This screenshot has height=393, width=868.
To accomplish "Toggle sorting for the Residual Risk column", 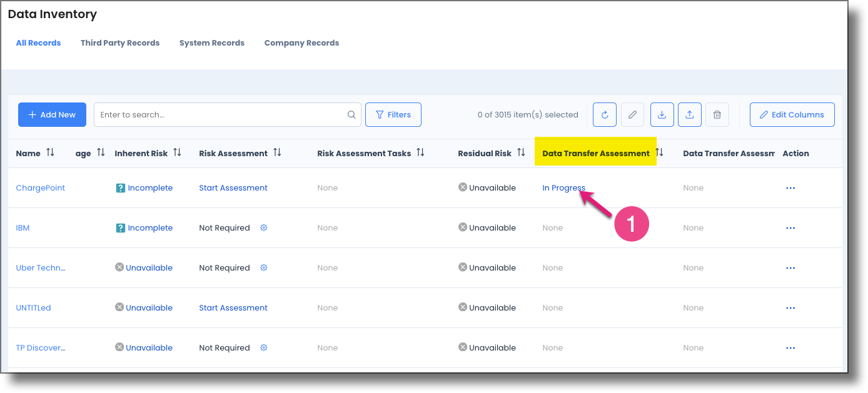I will (x=522, y=152).
